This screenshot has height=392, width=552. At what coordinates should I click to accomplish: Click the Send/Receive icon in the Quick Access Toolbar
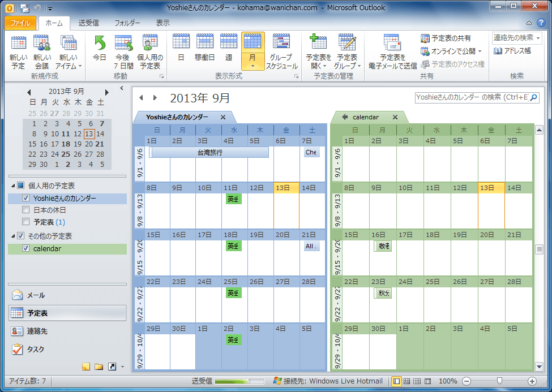click(24, 8)
